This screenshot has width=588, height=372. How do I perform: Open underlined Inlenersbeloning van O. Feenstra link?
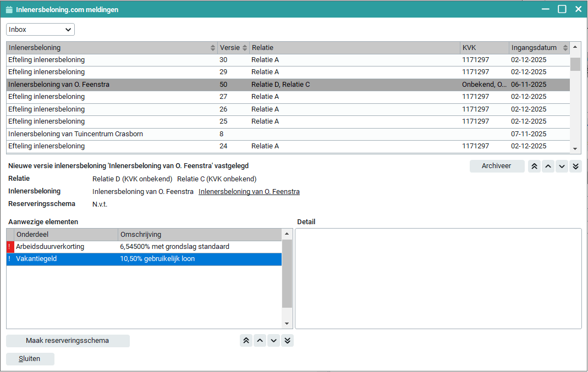(249, 192)
